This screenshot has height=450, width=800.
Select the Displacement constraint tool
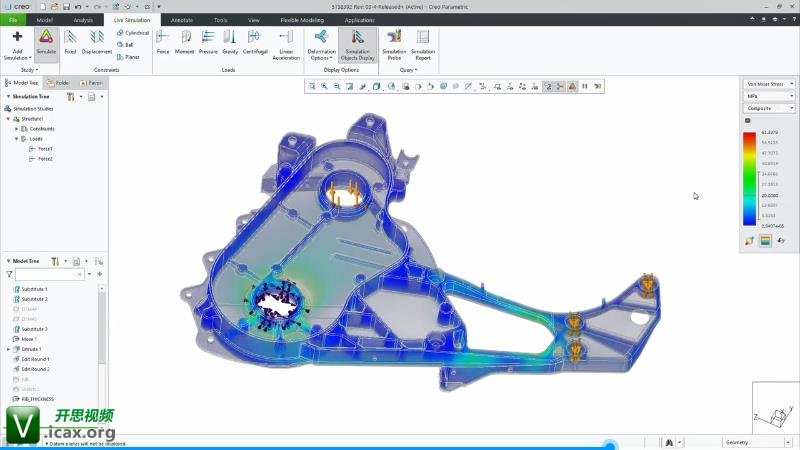(x=97, y=40)
